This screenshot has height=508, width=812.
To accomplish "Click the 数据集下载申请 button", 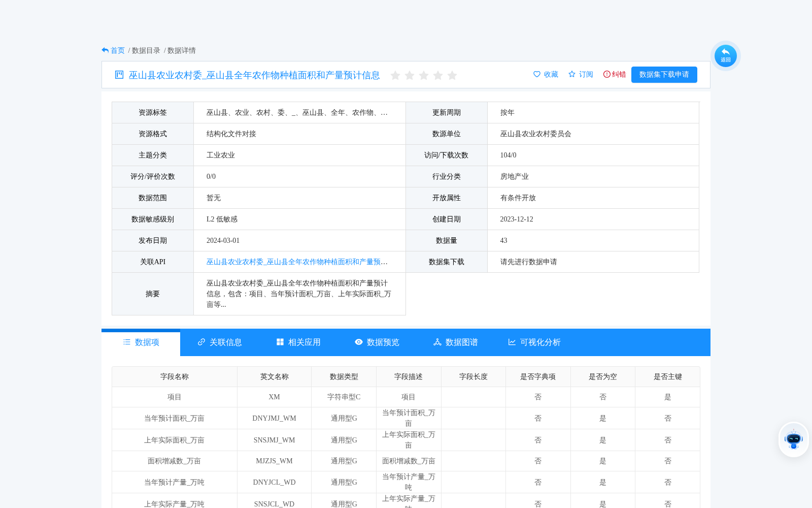I will point(664,75).
